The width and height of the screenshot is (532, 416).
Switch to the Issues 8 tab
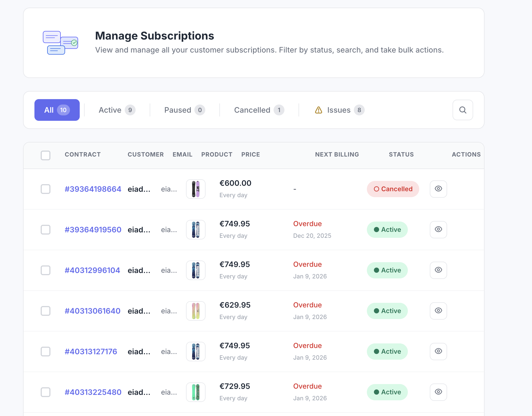339,110
